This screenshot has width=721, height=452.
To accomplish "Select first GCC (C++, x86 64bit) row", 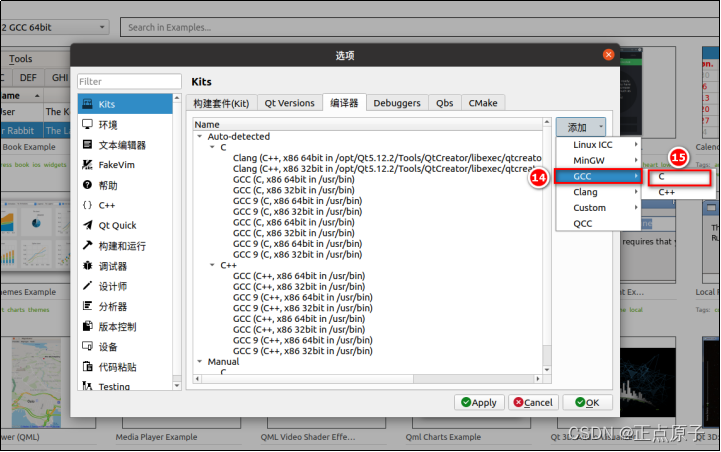I will [299, 276].
